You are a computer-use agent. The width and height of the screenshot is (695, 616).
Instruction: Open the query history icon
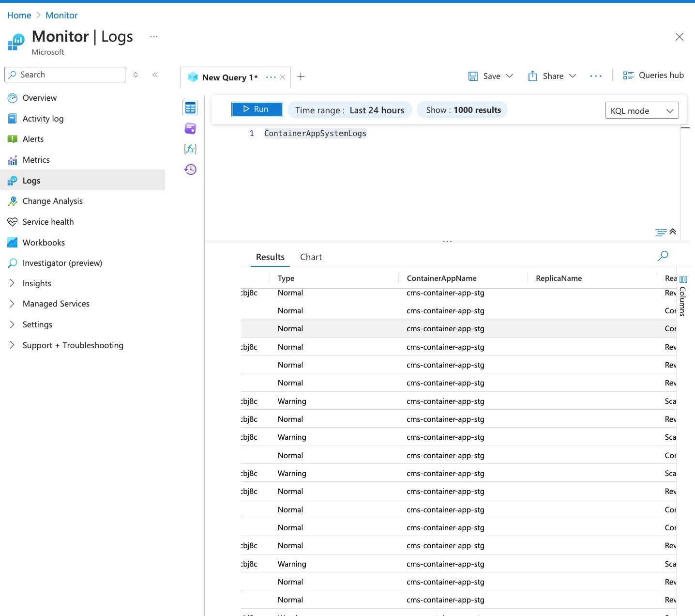(x=190, y=169)
